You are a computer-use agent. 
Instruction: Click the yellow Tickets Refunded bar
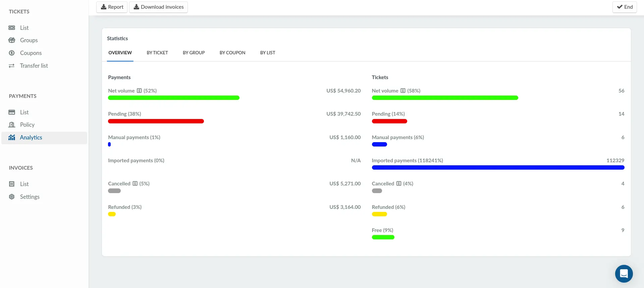click(x=379, y=214)
